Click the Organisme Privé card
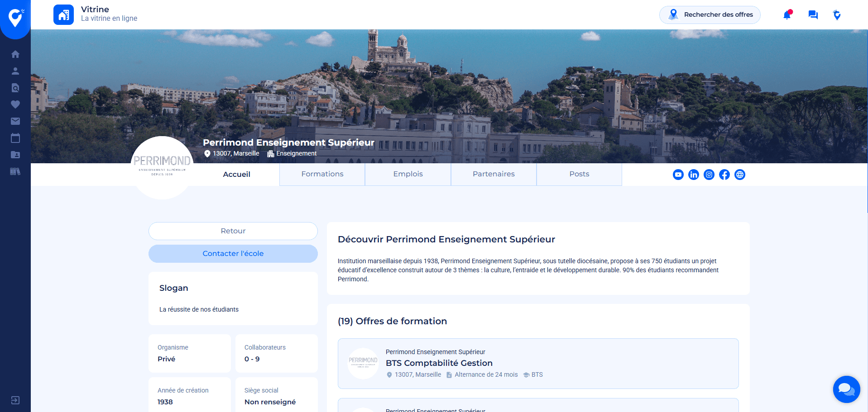868x412 pixels. pos(190,354)
